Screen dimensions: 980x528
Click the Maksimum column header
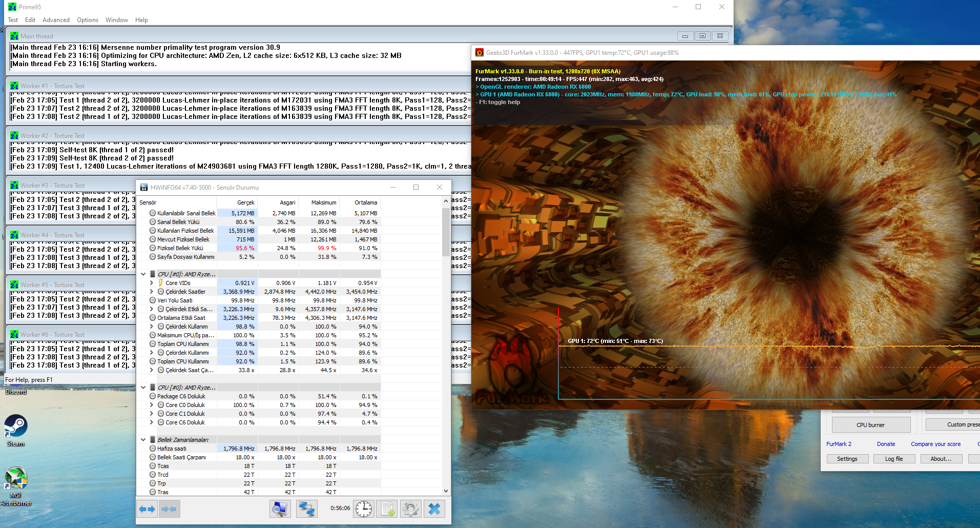pos(324,202)
